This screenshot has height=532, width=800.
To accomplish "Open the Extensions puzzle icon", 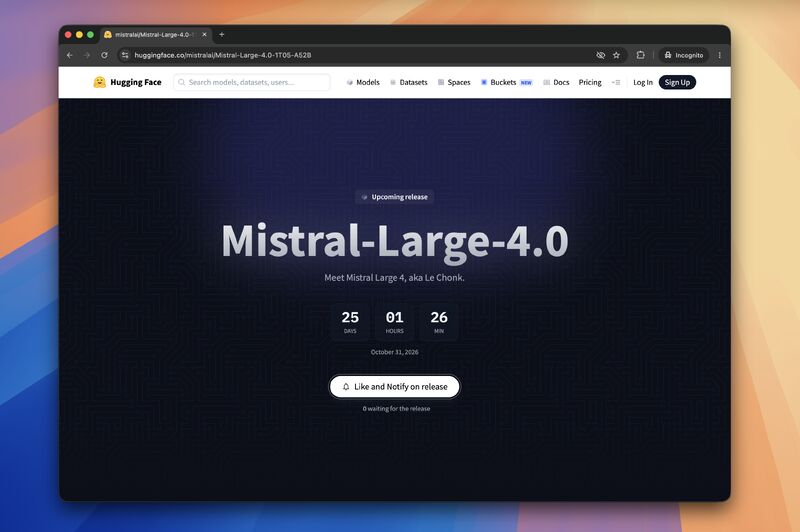I will tap(640, 55).
